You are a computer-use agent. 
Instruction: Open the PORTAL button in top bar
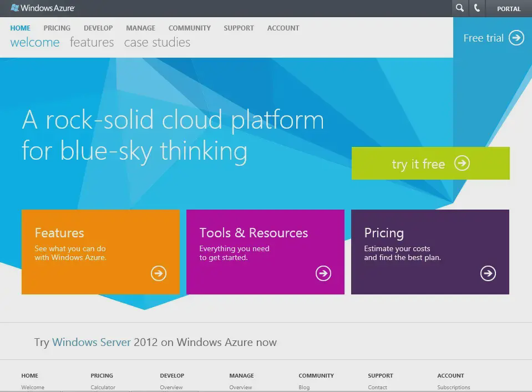(509, 9)
